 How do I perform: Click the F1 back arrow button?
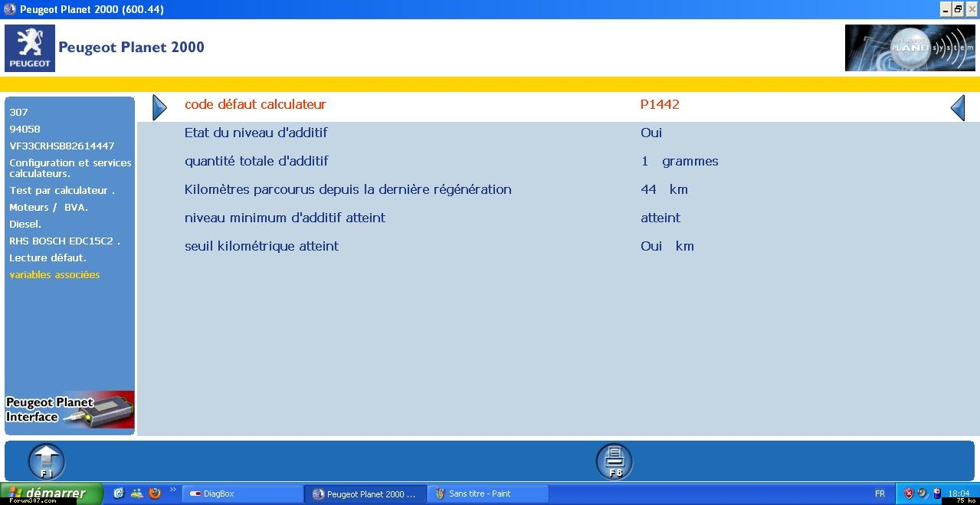[x=47, y=461]
